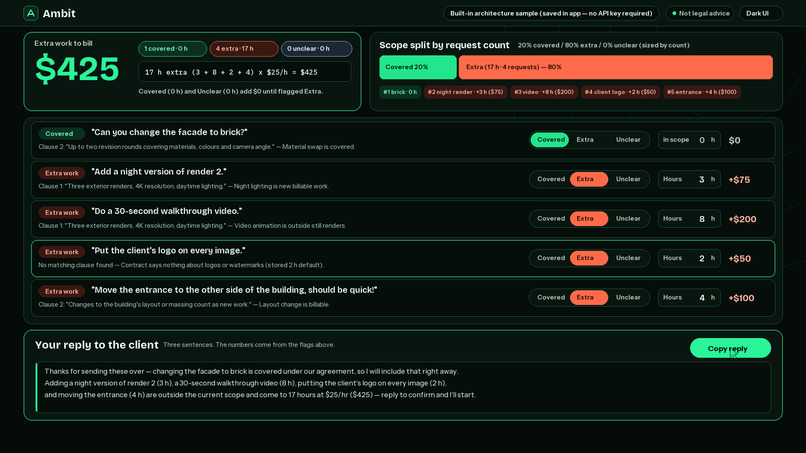Mark the brick facade request as Unclear
Viewport: 806px width, 453px height.
[x=628, y=140]
